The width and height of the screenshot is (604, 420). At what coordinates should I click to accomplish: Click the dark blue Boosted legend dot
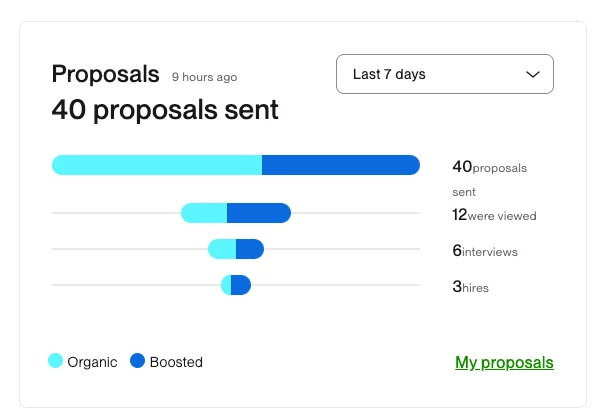tap(138, 361)
